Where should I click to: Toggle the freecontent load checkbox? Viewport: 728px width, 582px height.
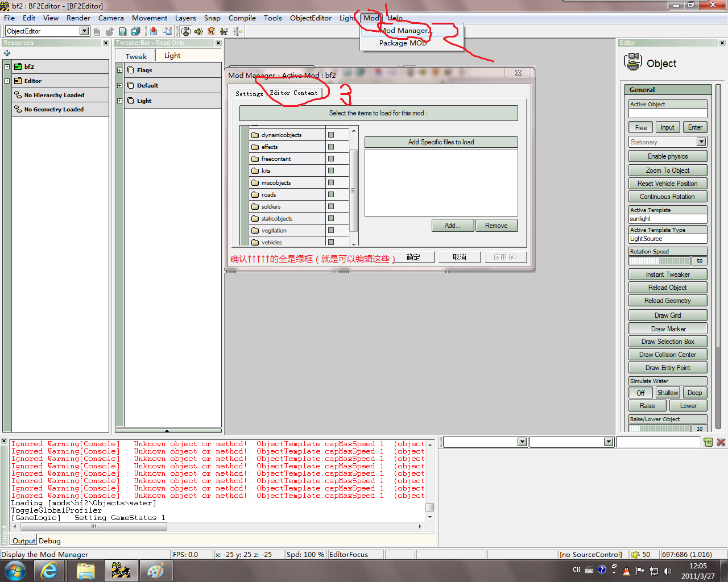pyautogui.click(x=331, y=159)
